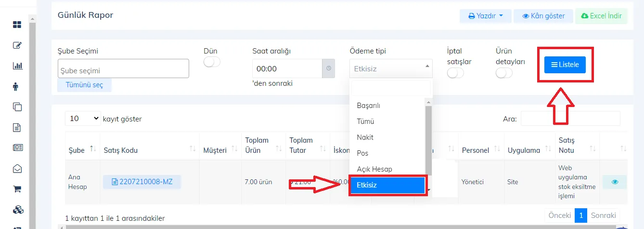The height and width of the screenshot is (229, 644).
Task: Open the bar chart reports icon
Action: (x=17, y=66)
